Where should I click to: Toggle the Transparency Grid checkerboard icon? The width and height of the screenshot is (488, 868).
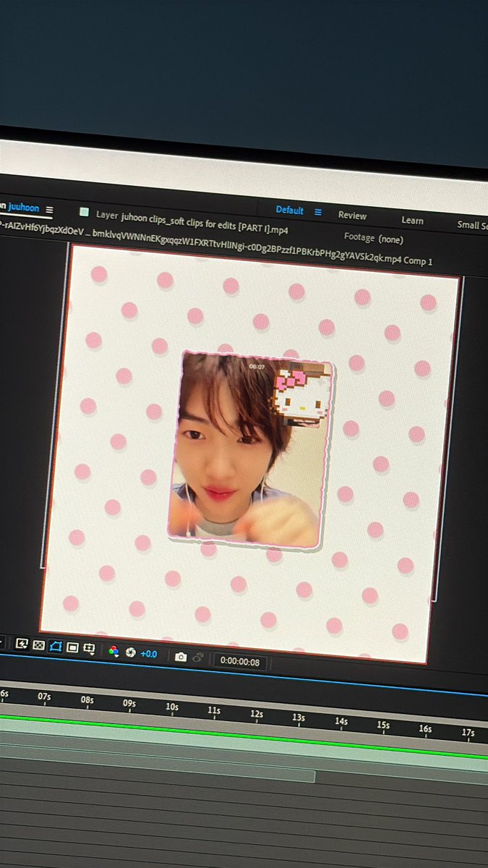click(x=38, y=644)
